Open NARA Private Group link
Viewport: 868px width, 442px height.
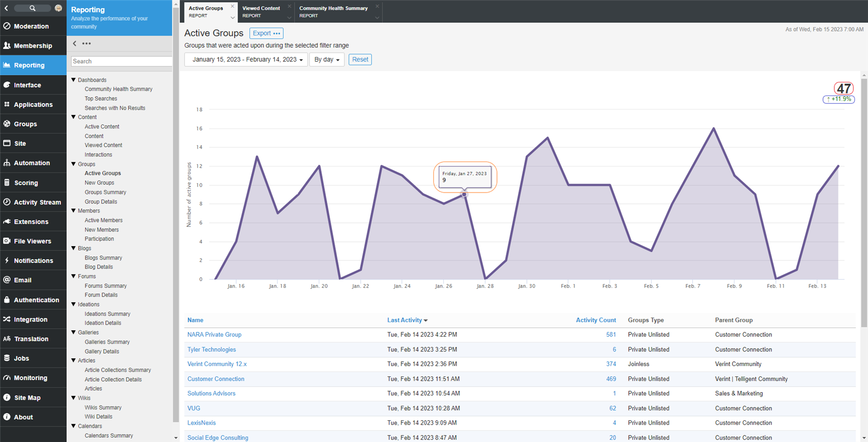tap(214, 335)
